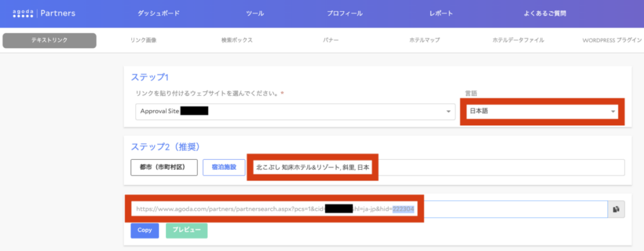Switch to the リンク画像 tab
Screen dimensions: 644x251
[x=143, y=40]
